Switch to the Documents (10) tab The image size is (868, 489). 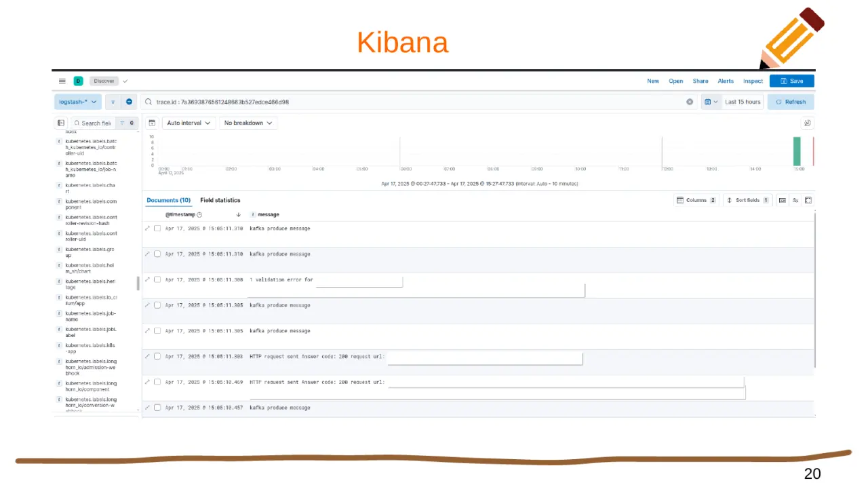point(168,200)
